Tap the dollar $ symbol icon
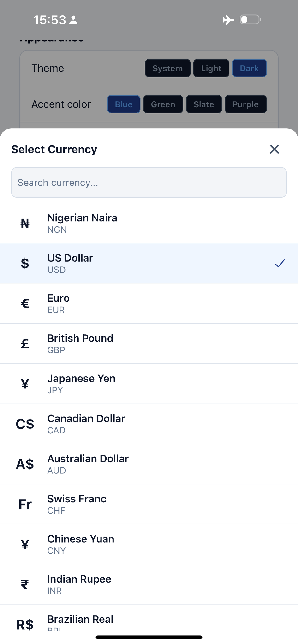 click(25, 263)
